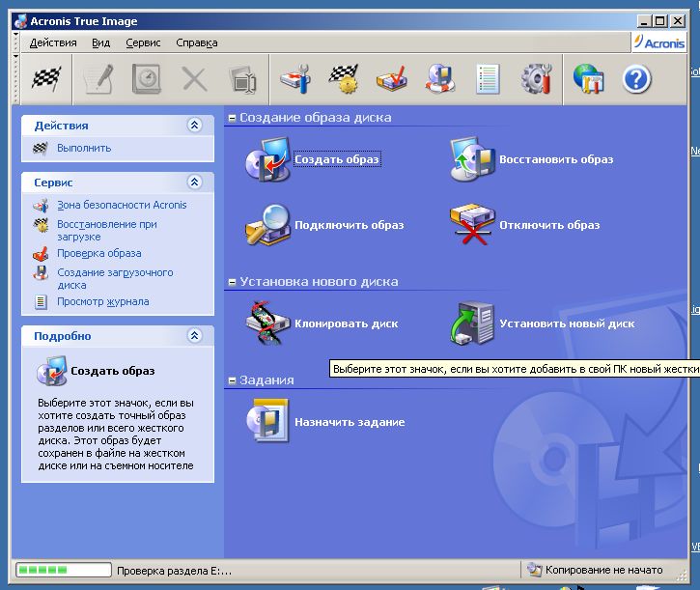Collapse the Установка нового диска section
700x590 pixels.
[x=232, y=282]
